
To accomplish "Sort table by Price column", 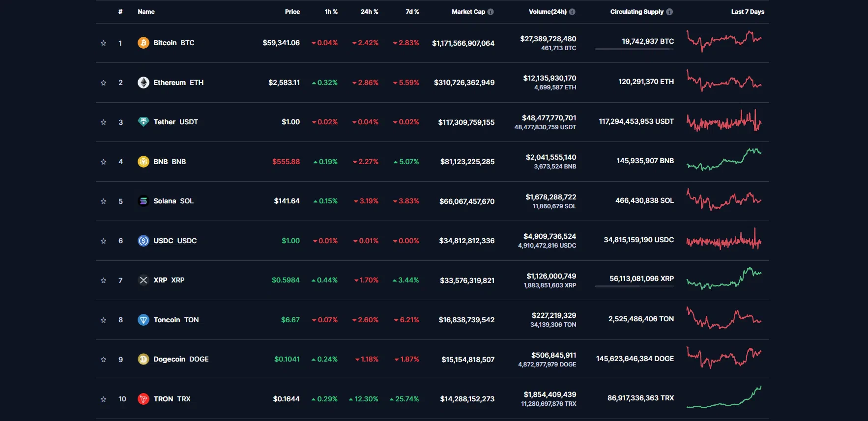I will point(292,12).
